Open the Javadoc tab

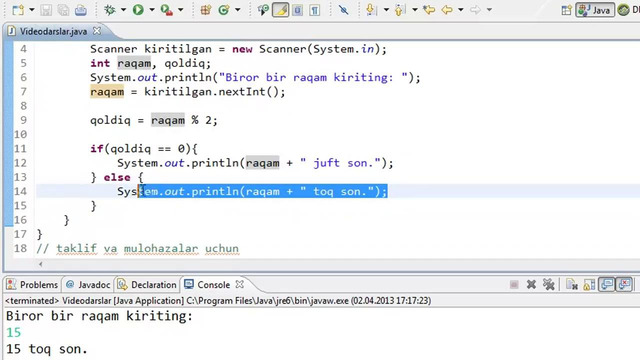pyautogui.click(x=88, y=284)
